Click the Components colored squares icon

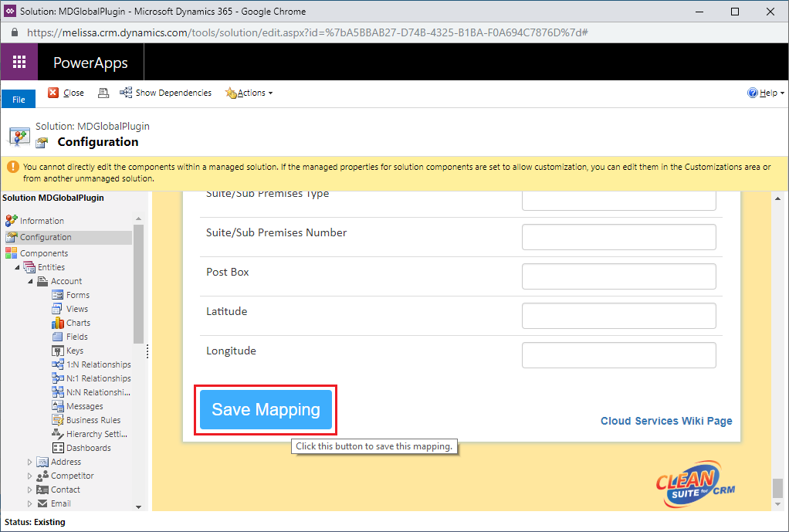coord(11,253)
